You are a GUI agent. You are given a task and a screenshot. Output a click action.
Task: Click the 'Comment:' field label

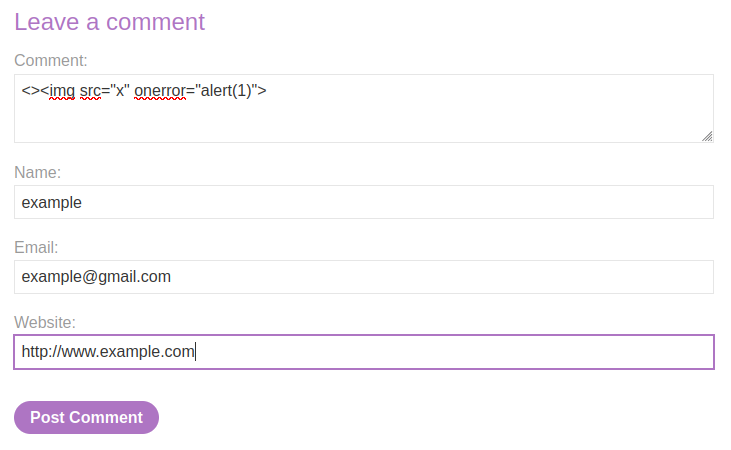[x=51, y=61]
